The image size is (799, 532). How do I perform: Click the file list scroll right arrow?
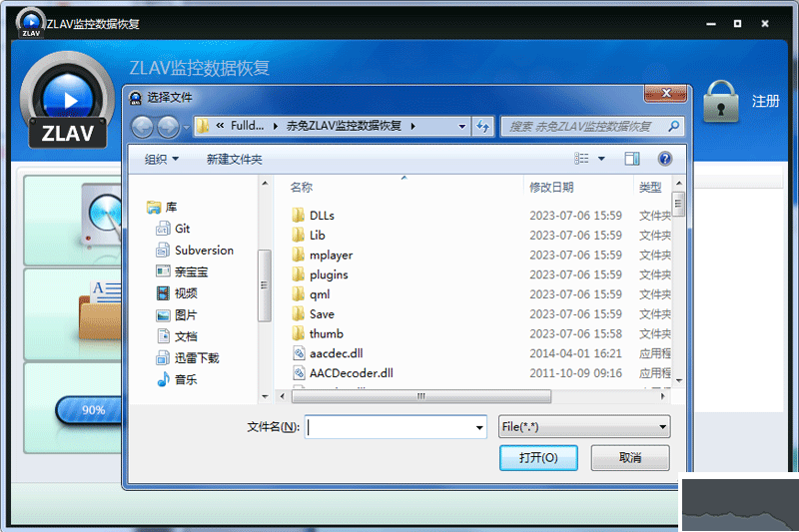[x=662, y=396]
